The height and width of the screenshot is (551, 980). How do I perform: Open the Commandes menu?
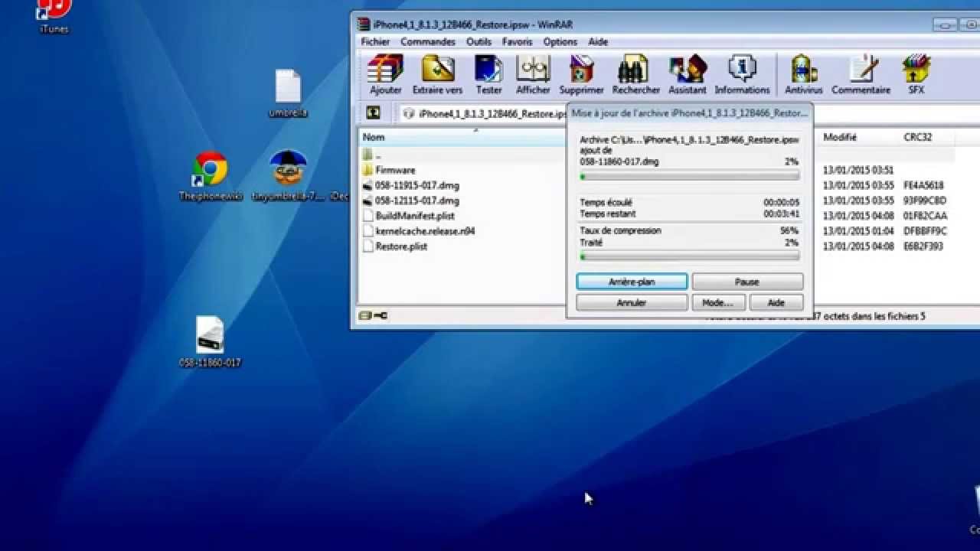(428, 42)
